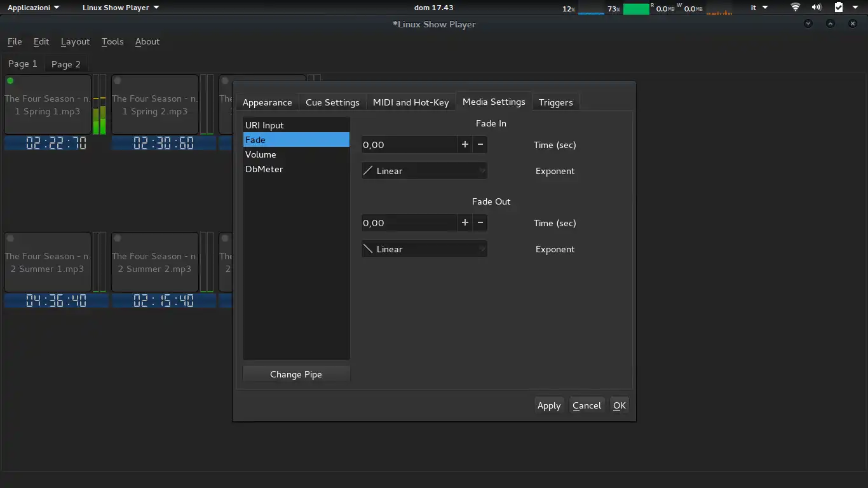Click the CPU usage monitor graph
This screenshot has height=488, width=868.
[591, 8]
